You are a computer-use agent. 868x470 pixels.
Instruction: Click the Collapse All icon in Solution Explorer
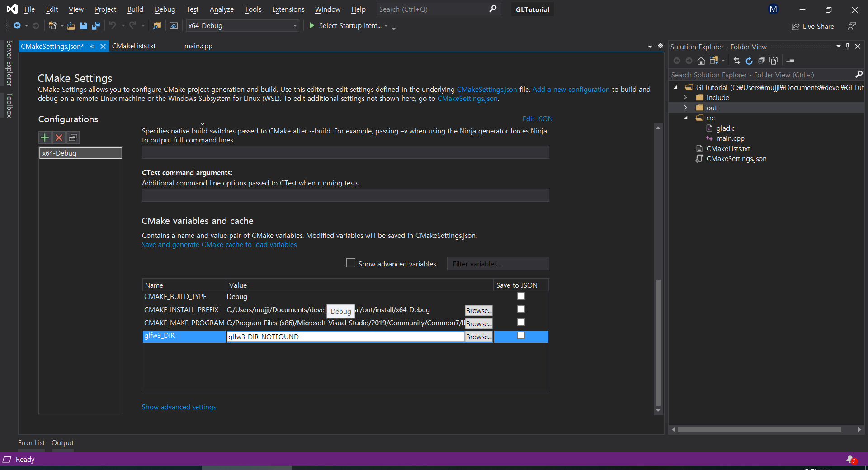pyautogui.click(x=761, y=61)
